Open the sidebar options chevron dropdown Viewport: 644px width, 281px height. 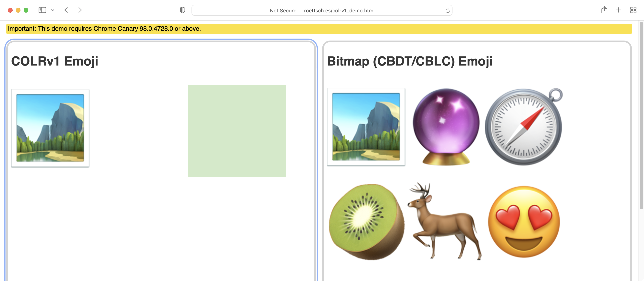(x=53, y=10)
